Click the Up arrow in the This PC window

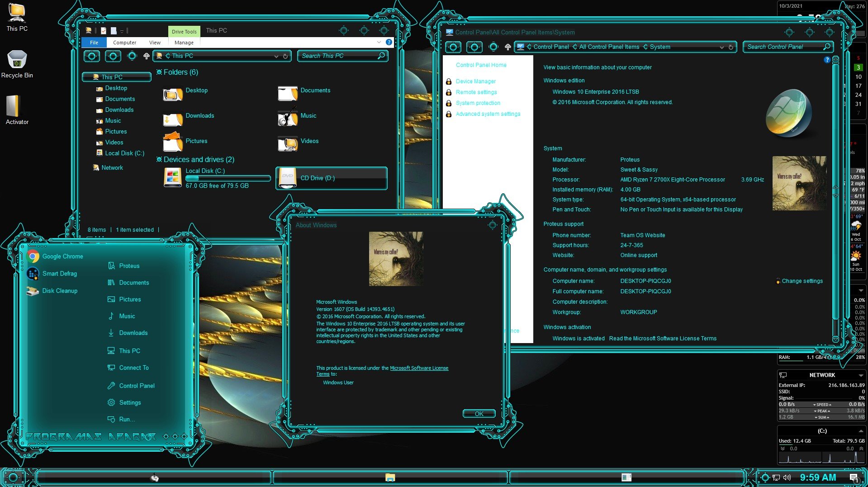[146, 56]
